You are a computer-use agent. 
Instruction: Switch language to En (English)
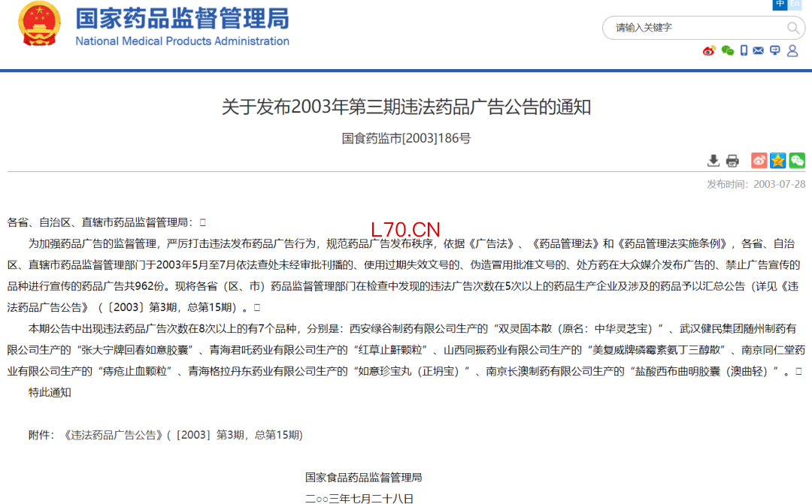click(795, 5)
